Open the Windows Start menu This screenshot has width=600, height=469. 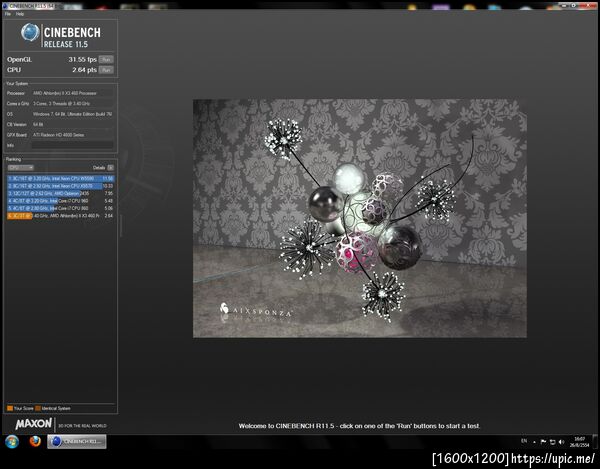click(12, 441)
